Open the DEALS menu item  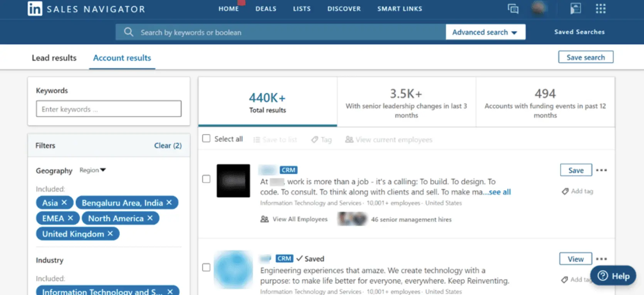(266, 8)
